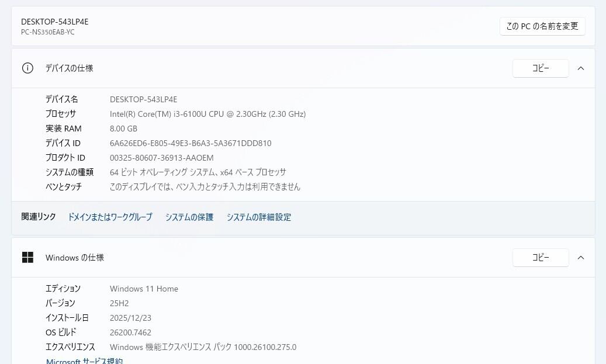The height and width of the screenshot is (364, 606).
Task: Click the インストール日 label
Action: (x=67, y=318)
